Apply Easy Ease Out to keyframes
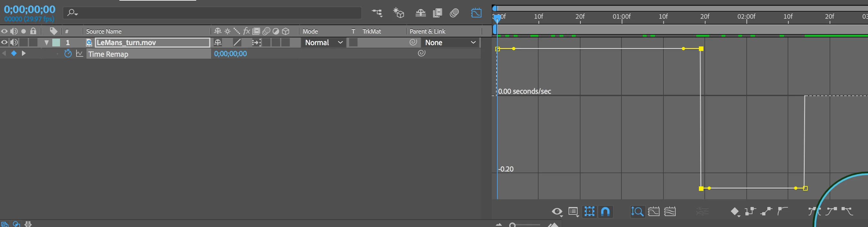Image resolution: width=868 pixels, height=227 pixels. point(847,212)
